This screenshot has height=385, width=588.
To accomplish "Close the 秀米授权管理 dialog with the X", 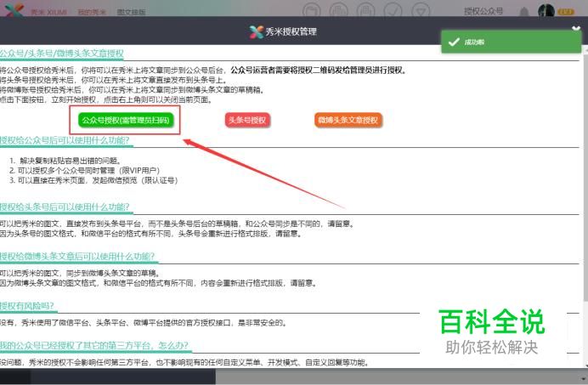I will click(x=576, y=29).
